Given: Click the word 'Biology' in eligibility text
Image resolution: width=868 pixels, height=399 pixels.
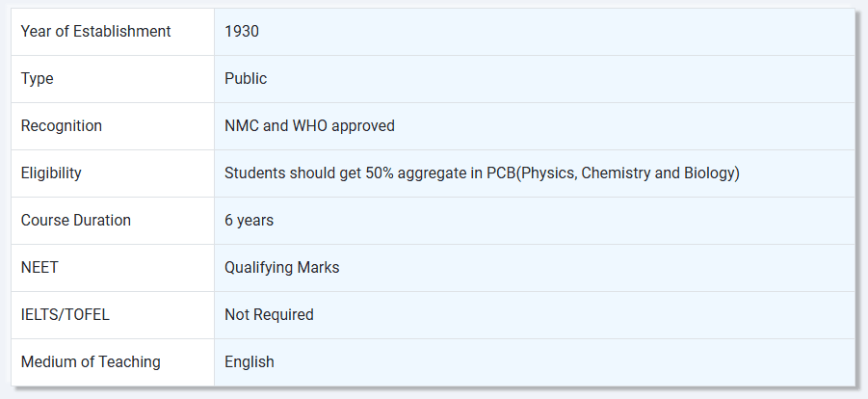Looking at the screenshot, I should tap(710, 173).
